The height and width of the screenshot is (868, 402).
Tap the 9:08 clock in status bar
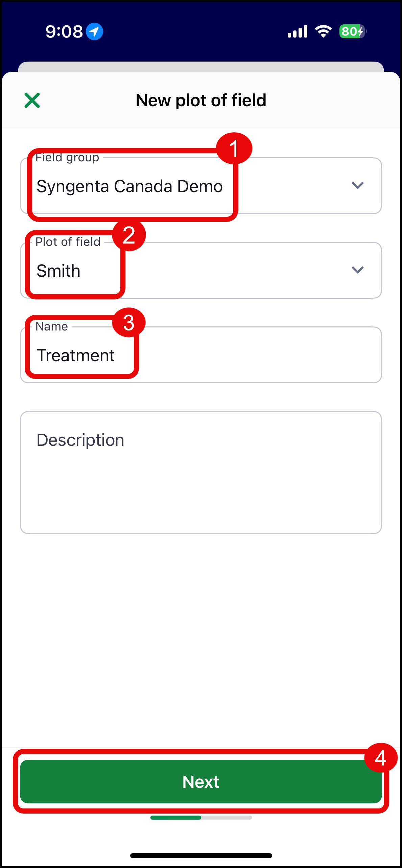[x=64, y=31]
